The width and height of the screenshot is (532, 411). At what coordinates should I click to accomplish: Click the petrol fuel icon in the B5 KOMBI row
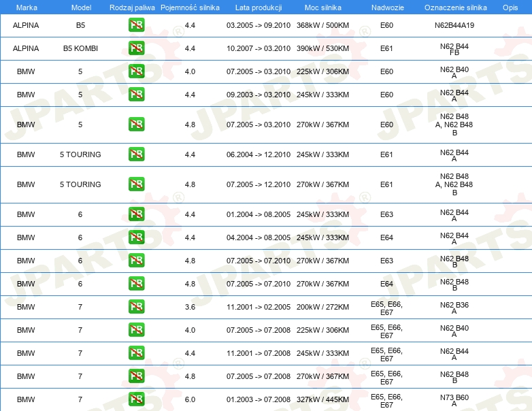[136, 48]
